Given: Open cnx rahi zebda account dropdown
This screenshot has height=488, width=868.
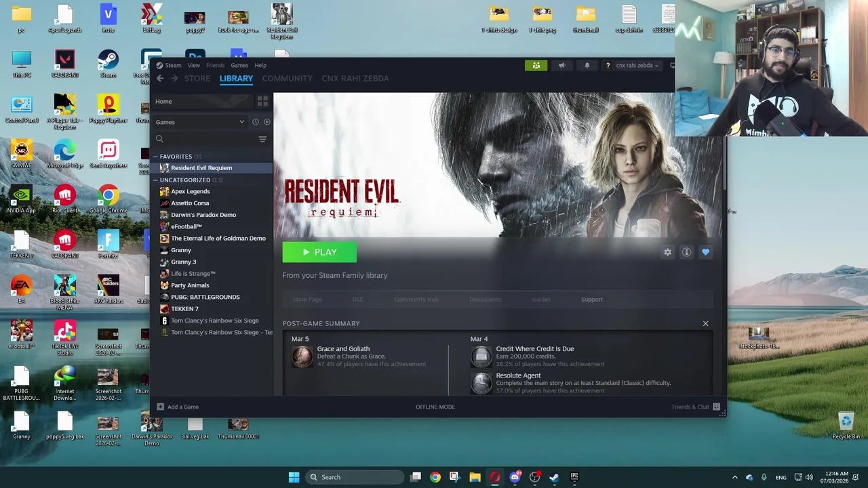Looking at the screenshot, I should (x=637, y=65).
